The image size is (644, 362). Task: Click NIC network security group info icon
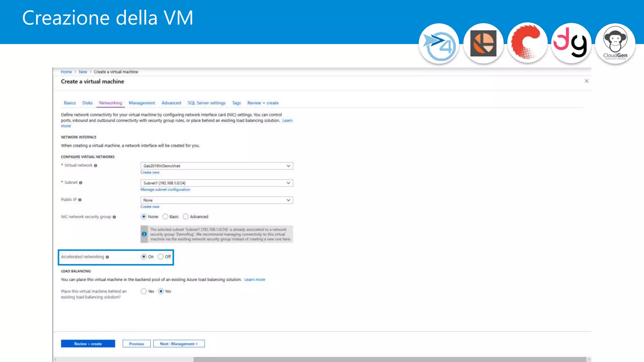point(114,217)
